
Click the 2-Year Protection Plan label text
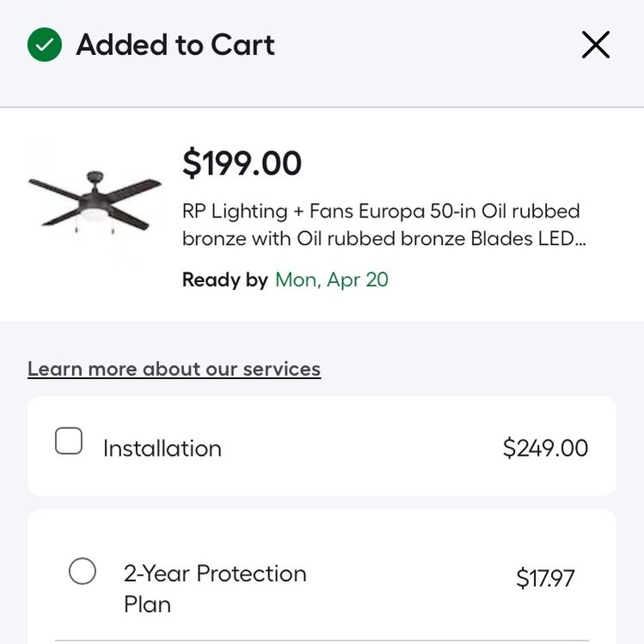coord(215,589)
